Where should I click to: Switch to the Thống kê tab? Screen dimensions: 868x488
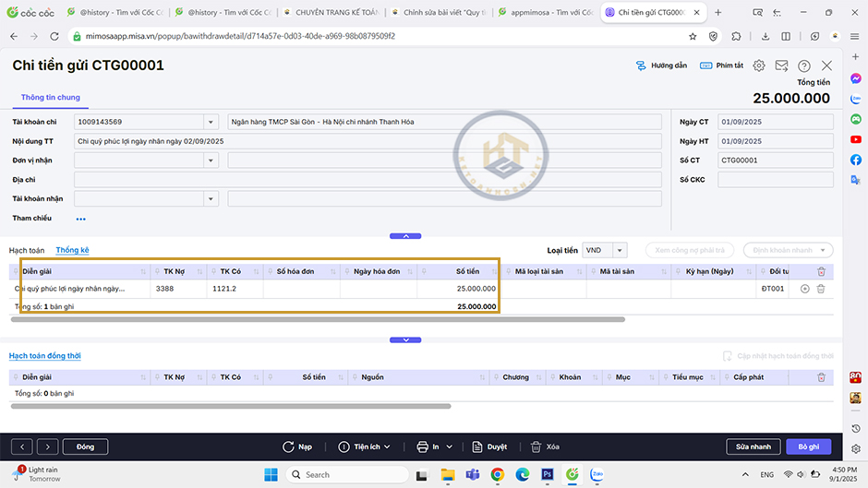coord(72,250)
